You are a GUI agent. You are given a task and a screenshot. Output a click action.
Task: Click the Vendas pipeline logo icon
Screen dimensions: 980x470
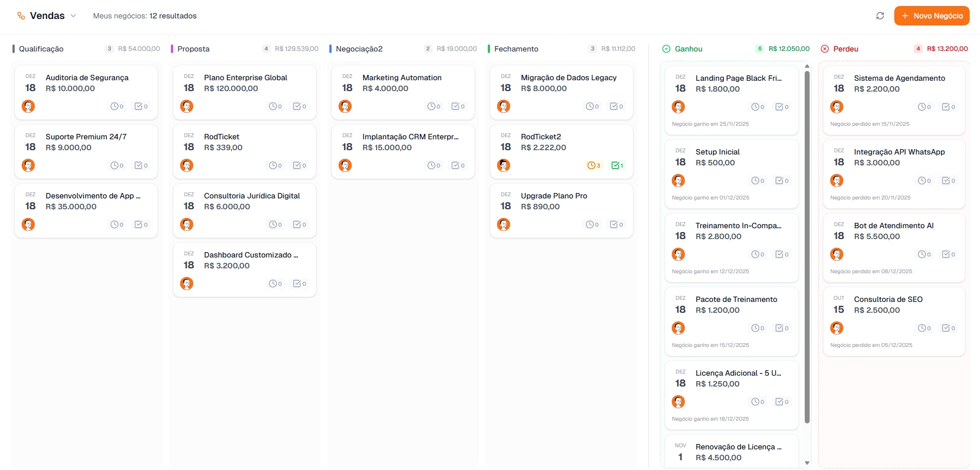pyautogui.click(x=21, y=16)
